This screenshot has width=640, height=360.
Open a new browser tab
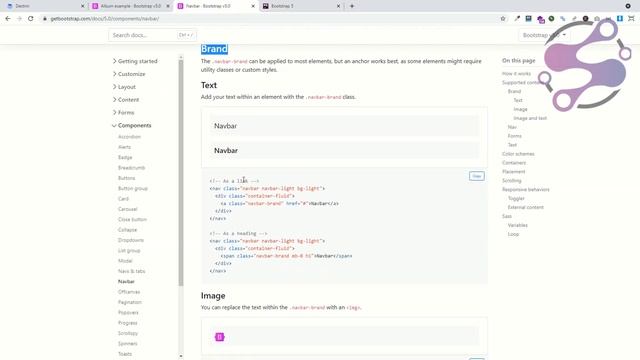pyautogui.click(x=352, y=6)
